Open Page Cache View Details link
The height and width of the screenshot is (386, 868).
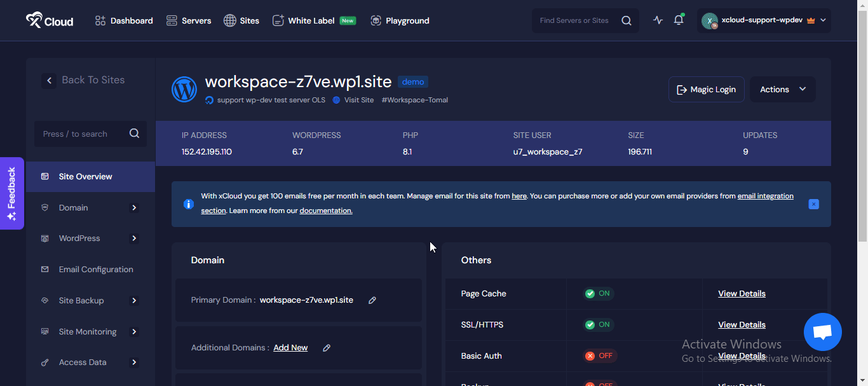[742, 294]
